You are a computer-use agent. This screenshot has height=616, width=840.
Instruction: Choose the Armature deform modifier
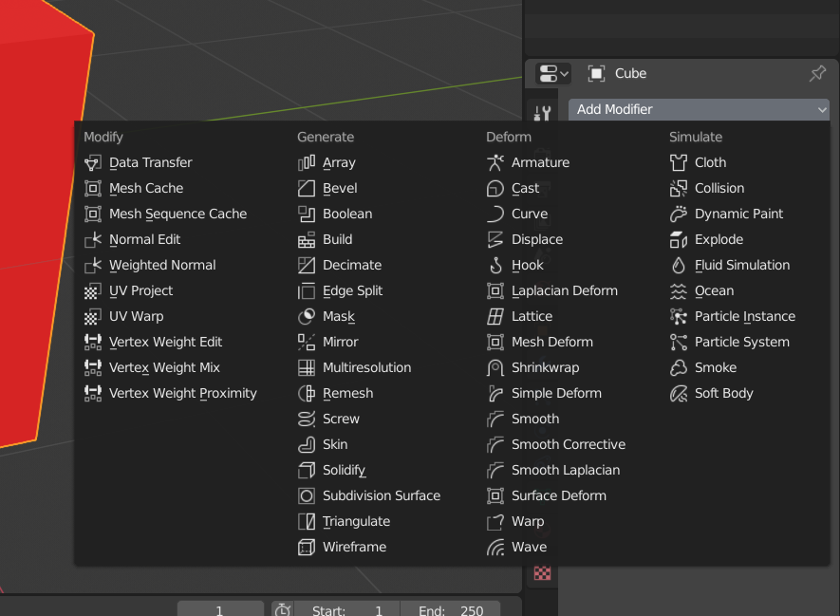point(532,162)
